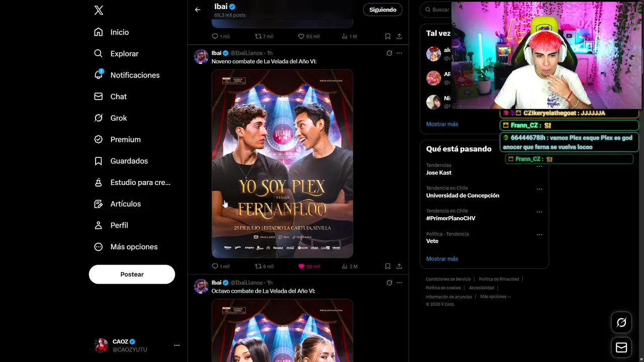
Task: Share the top post above Noveno combate
Action: [399, 36]
